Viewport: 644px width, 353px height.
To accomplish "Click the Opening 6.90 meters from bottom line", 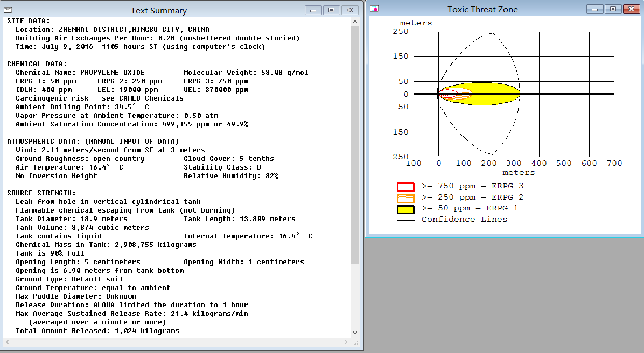I will click(x=100, y=271).
